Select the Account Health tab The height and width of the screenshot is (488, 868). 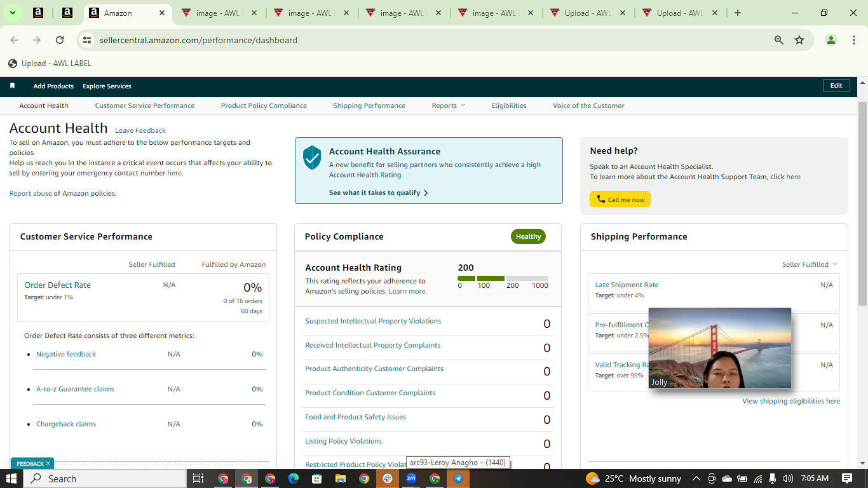click(x=44, y=105)
